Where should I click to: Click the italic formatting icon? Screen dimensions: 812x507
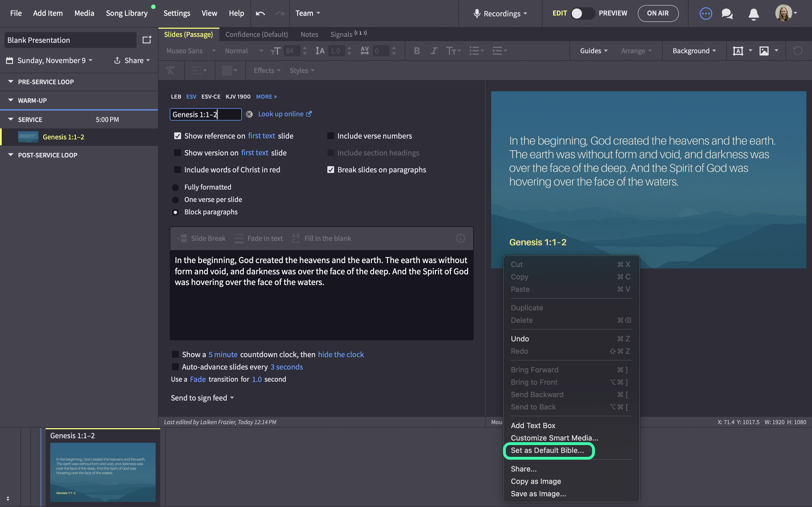(x=434, y=51)
